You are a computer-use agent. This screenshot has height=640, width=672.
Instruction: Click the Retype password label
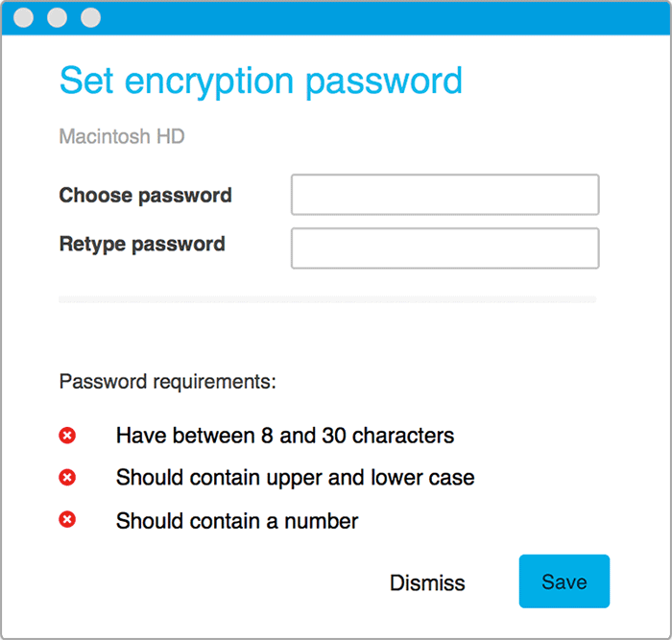[x=142, y=245]
